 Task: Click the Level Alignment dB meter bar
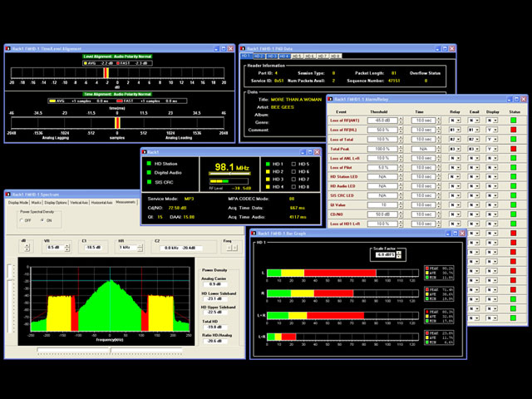(x=117, y=73)
